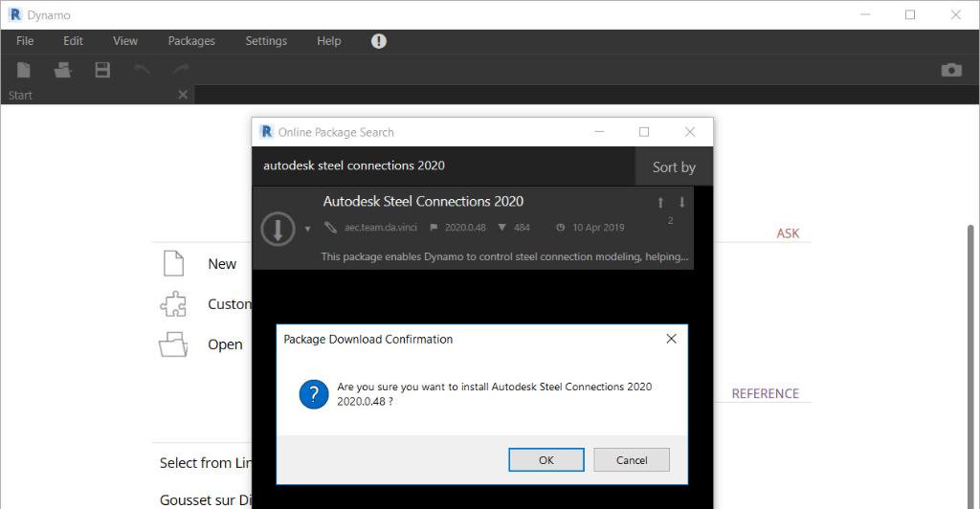980x509 pixels.
Task: Open the Packages menu
Action: click(191, 40)
